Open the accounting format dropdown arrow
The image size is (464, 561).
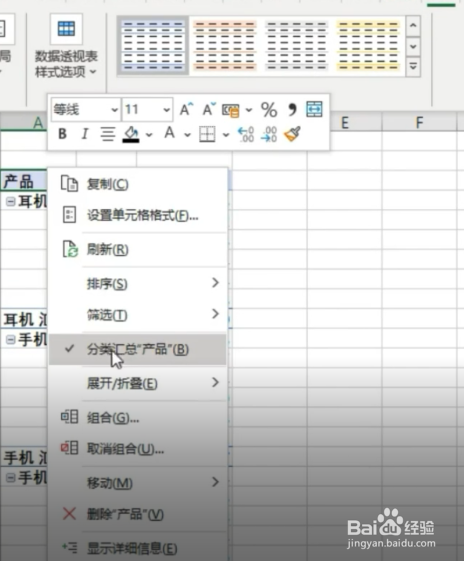249,110
